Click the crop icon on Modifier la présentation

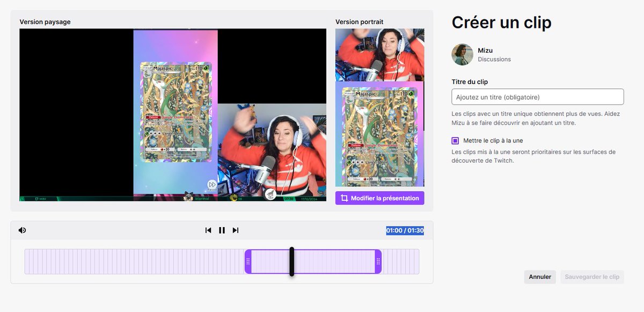point(345,198)
